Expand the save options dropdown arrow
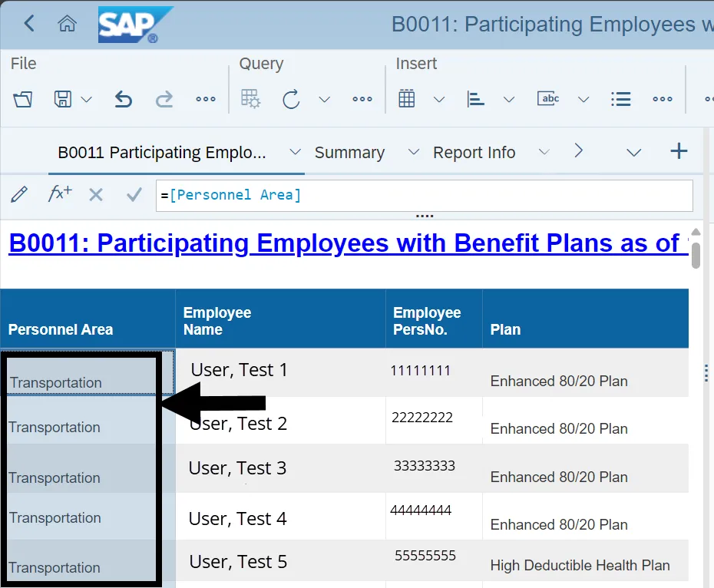The width and height of the screenshot is (714, 588). click(x=87, y=99)
